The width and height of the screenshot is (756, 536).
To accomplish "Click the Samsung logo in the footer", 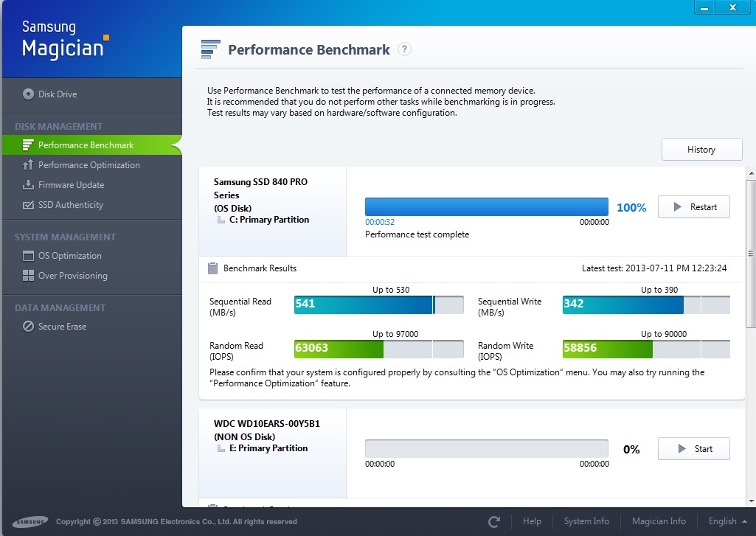I will pos(30,521).
